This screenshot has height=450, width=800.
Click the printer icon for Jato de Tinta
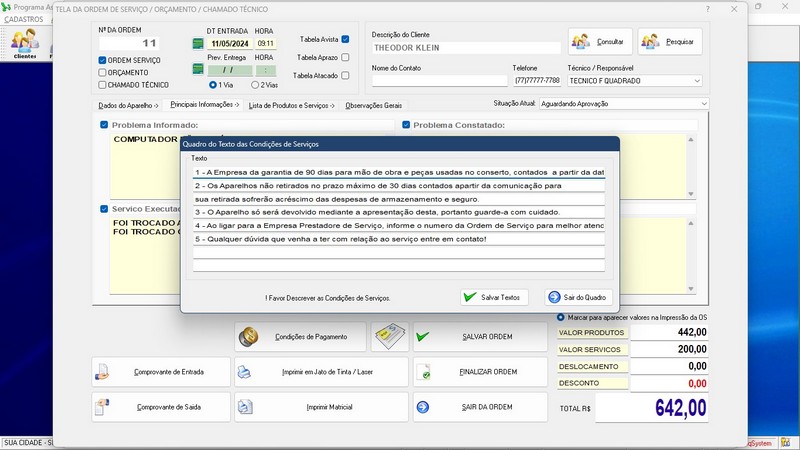click(x=245, y=372)
